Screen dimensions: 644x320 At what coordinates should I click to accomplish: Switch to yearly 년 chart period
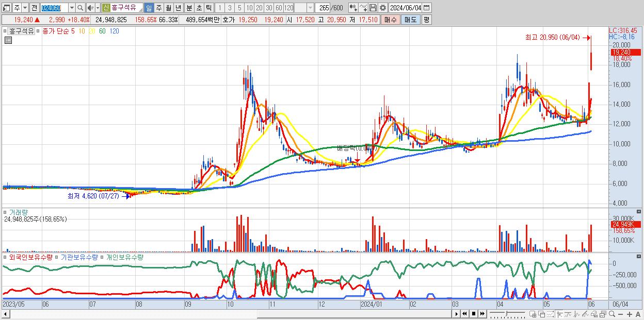point(178,8)
